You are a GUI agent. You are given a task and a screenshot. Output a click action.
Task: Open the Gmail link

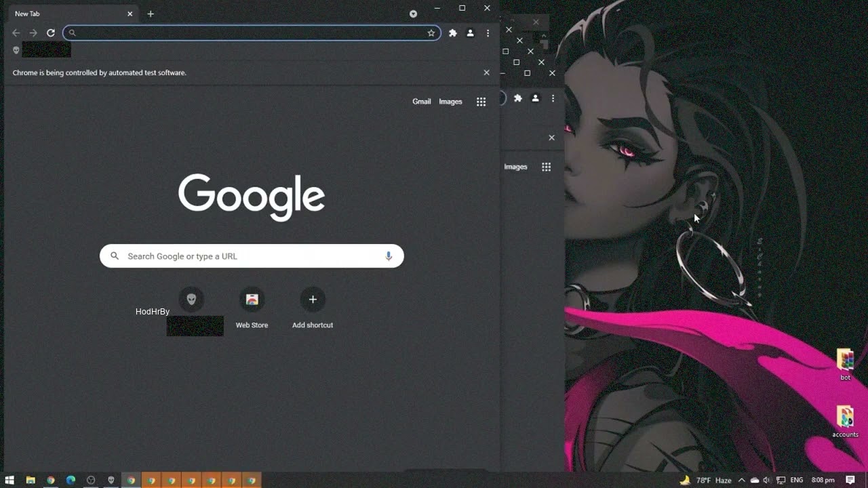point(422,102)
